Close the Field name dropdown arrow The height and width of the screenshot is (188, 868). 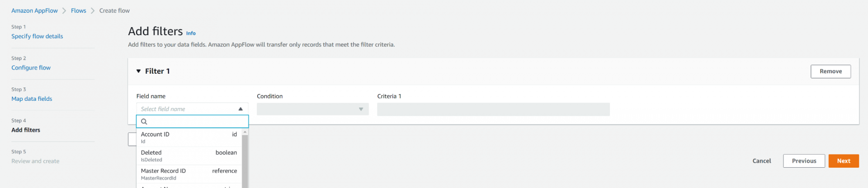[x=241, y=109]
